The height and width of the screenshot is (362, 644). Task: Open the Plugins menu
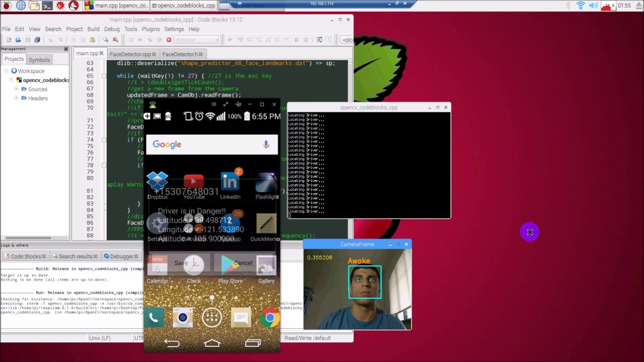point(150,29)
